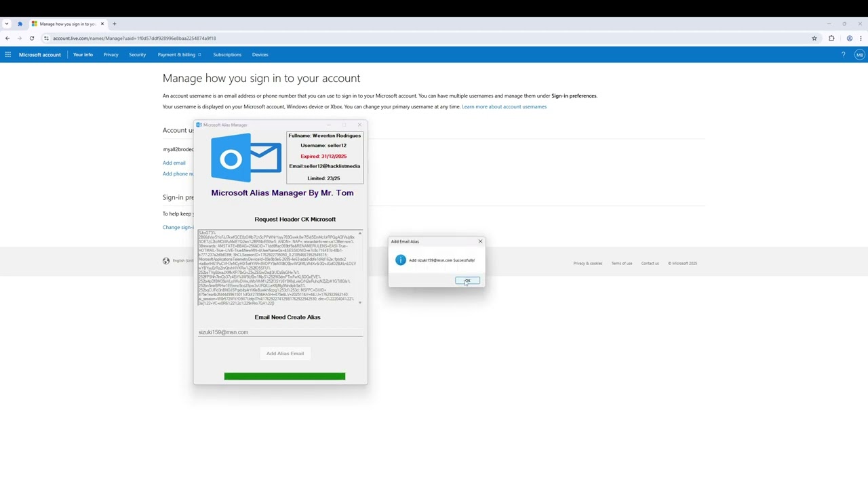The height and width of the screenshot is (488, 868).
Task: Close the Manage how you sign in tab
Action: [x=102, y=24]
